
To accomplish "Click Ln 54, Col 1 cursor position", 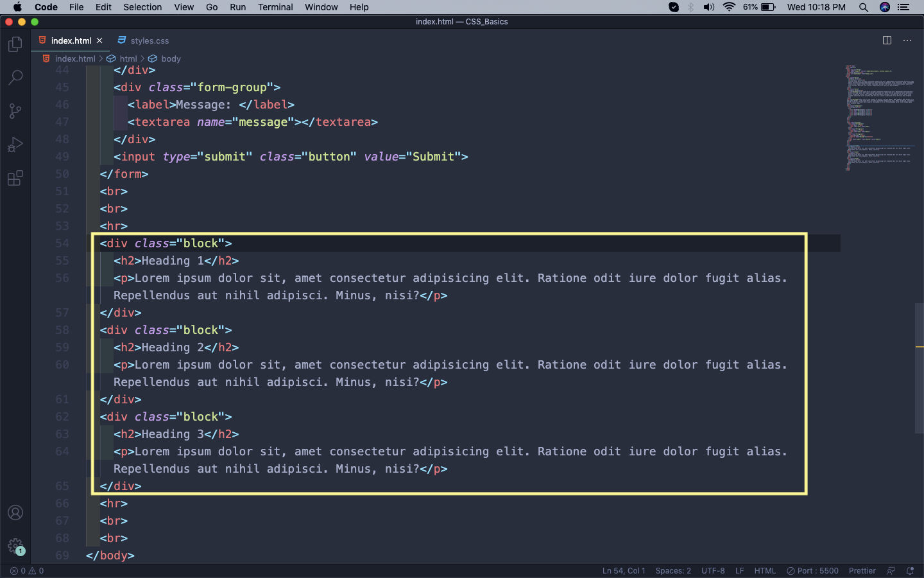I will 624,570.
